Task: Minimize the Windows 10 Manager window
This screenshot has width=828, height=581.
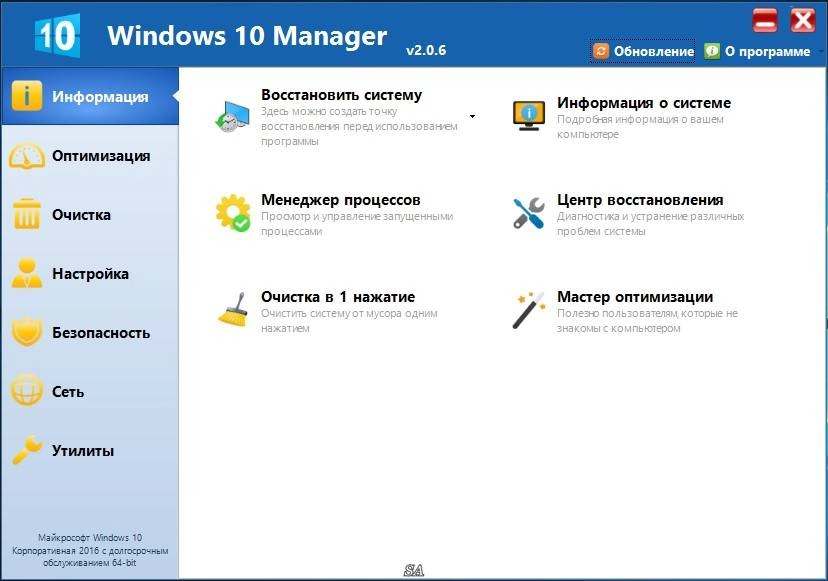Action: coord(765,21)
